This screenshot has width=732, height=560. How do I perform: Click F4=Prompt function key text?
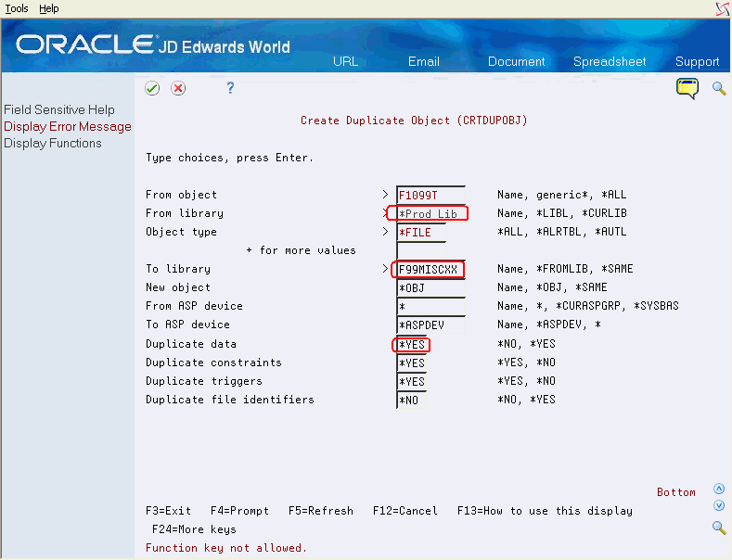click(x=240, y=511)
